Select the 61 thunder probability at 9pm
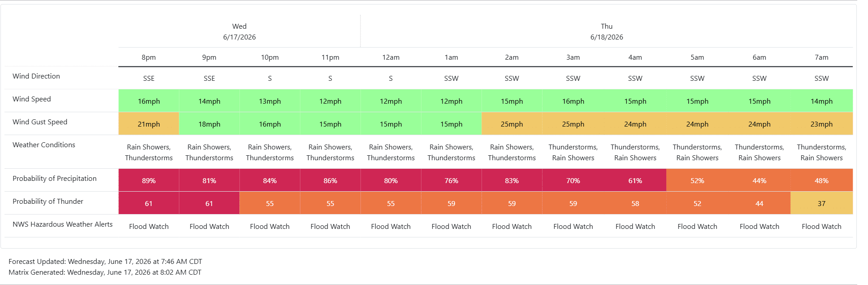 pyautogui.click(x=209, y=203)
